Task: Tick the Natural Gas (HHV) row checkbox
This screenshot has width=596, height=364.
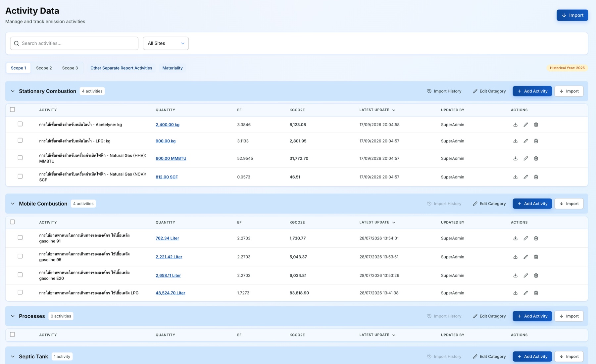Action: click(x=20, y=158)
